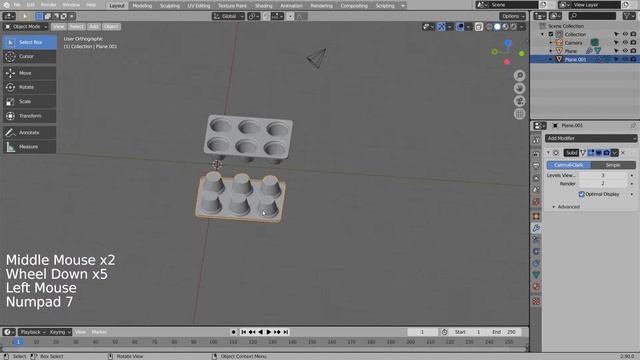Activate the Transform tool
640x360 pixels.
[x=29, y=116]
